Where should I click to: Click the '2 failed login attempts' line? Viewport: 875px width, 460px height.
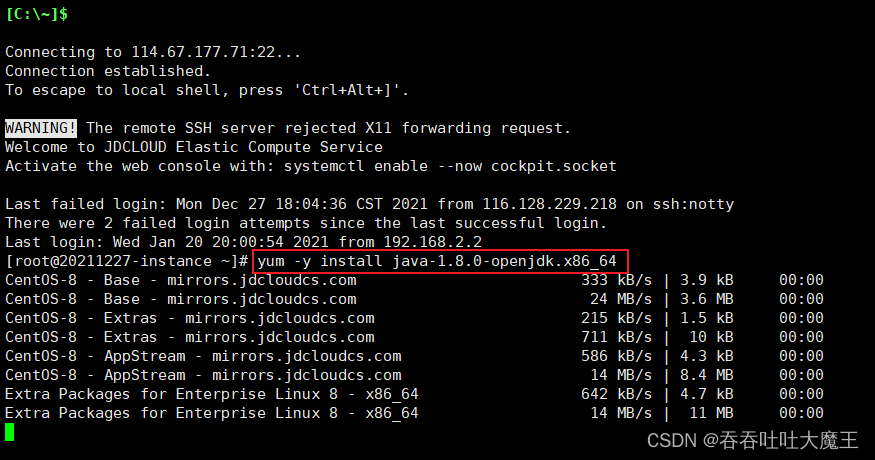(x=306, y=223)
